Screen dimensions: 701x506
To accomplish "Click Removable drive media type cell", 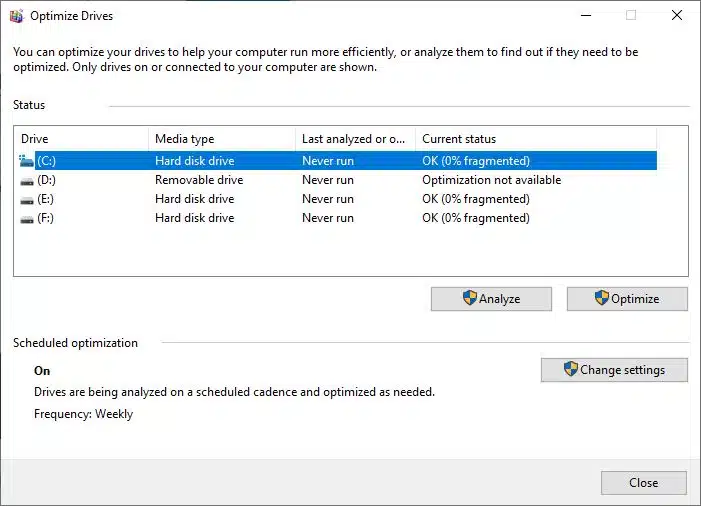I will (199, 180).
